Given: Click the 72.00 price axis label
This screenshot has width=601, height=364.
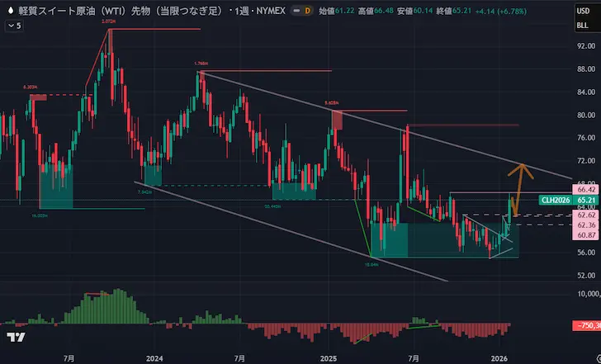Looking at the screenshot, I should 586,161.
